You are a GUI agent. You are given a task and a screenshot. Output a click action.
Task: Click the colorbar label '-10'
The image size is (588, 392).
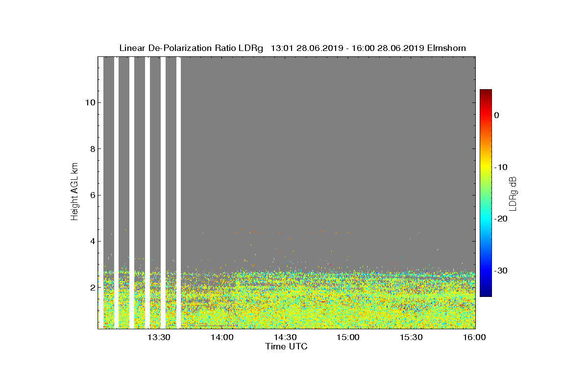pyautogui.click(x=500, y=167)
